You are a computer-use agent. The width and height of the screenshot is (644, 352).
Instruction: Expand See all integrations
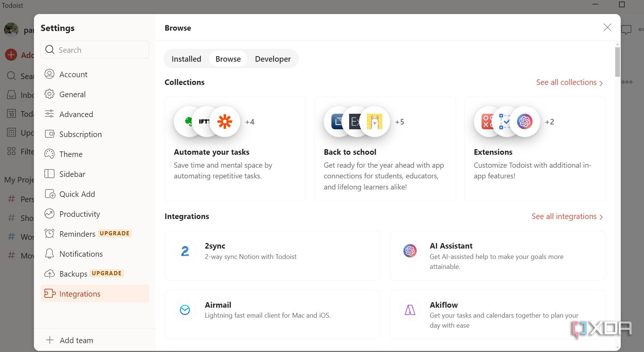pyautogui.click(x=567, y=216)
